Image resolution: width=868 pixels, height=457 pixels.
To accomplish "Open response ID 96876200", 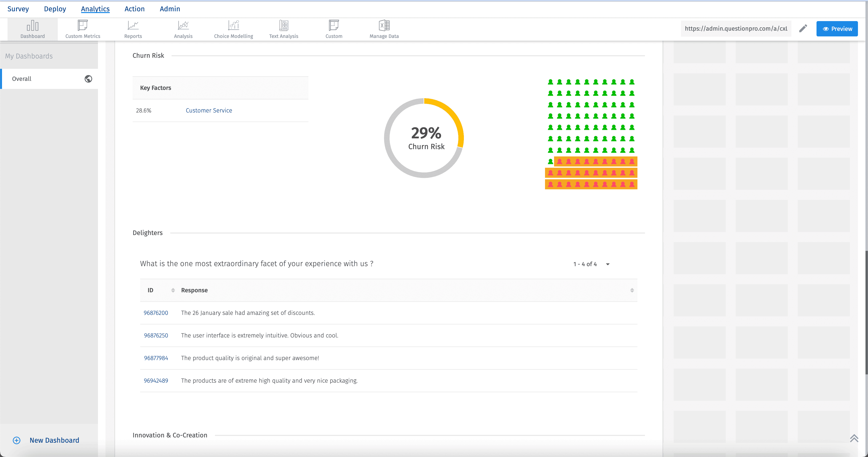I will point(156,313).
